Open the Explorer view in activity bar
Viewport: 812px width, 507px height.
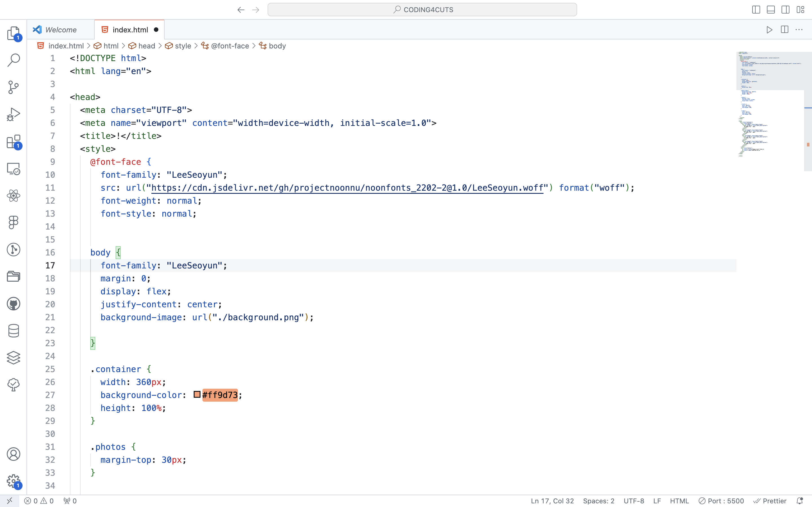point(14,33)
